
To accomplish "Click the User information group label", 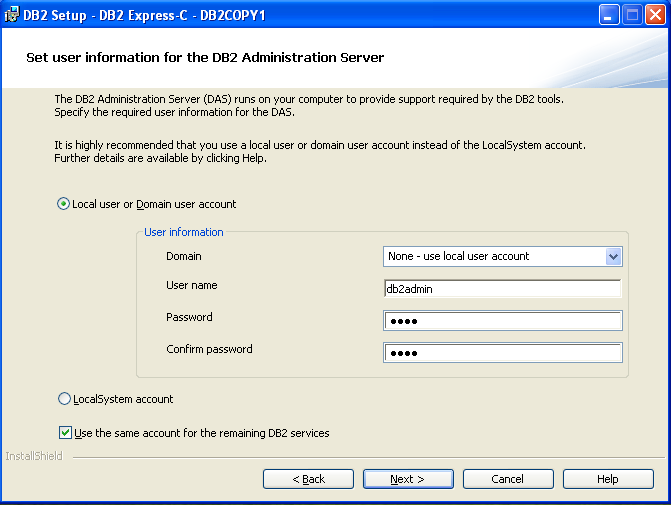I will pyautogui.click(x=184, y=232).
